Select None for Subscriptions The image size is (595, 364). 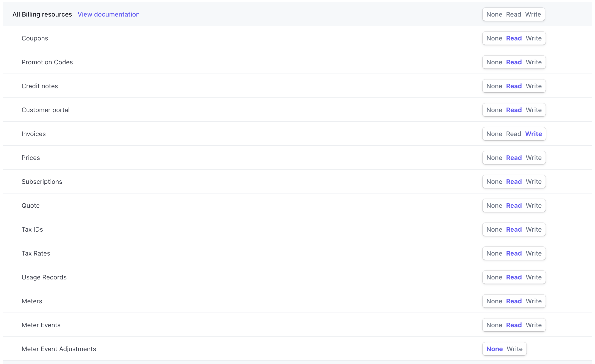tap(494, 182)
